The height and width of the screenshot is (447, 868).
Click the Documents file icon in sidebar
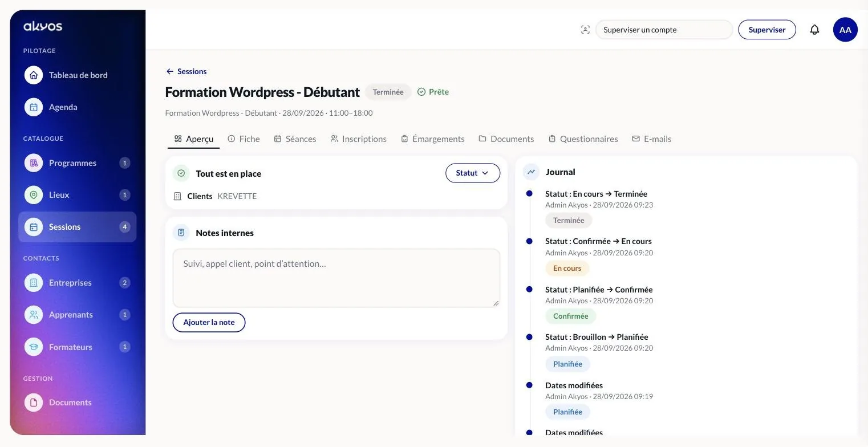point(34,403)
